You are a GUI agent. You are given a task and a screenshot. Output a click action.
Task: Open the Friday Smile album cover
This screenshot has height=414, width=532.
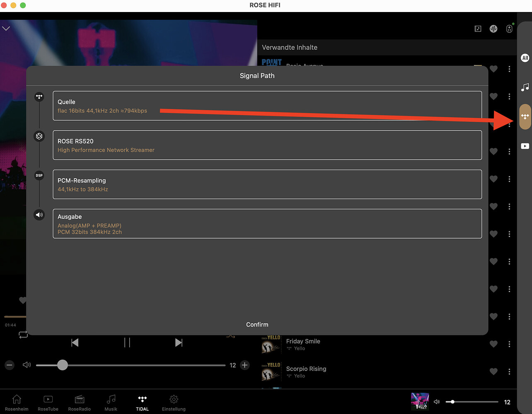click(x=271, y=344)
